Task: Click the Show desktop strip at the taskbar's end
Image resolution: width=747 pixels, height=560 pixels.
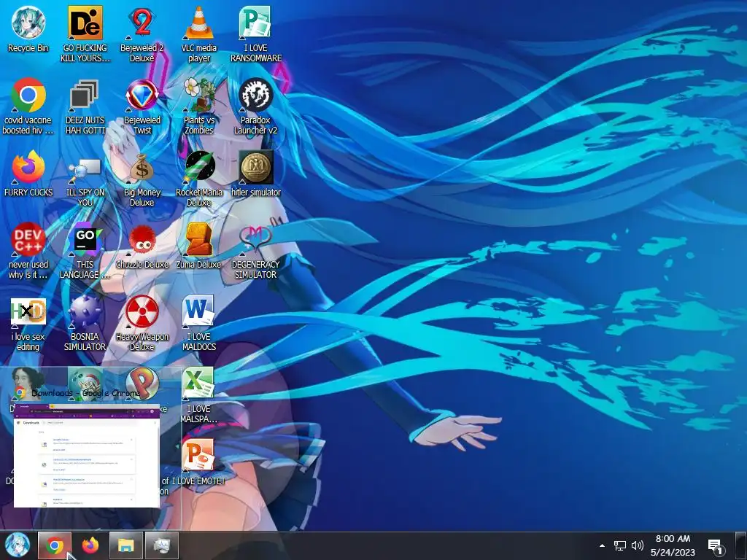Action: [741, 545]
